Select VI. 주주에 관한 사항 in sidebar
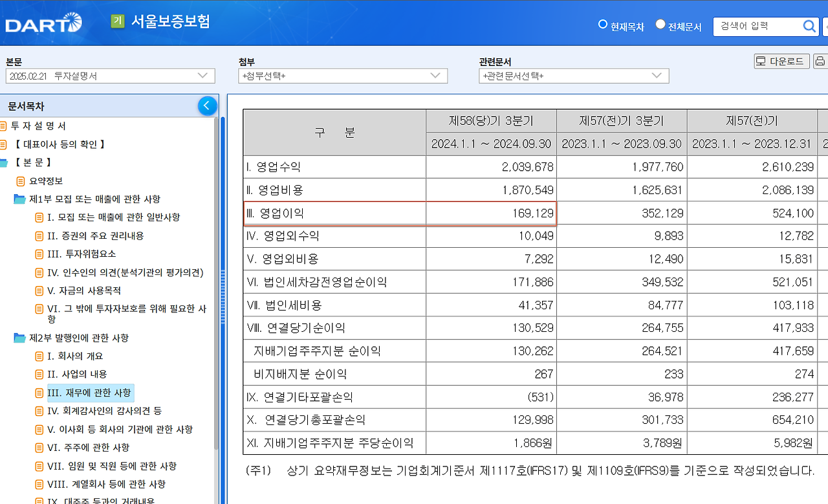The height and width of the screenshot is (504, 828). 87,447
